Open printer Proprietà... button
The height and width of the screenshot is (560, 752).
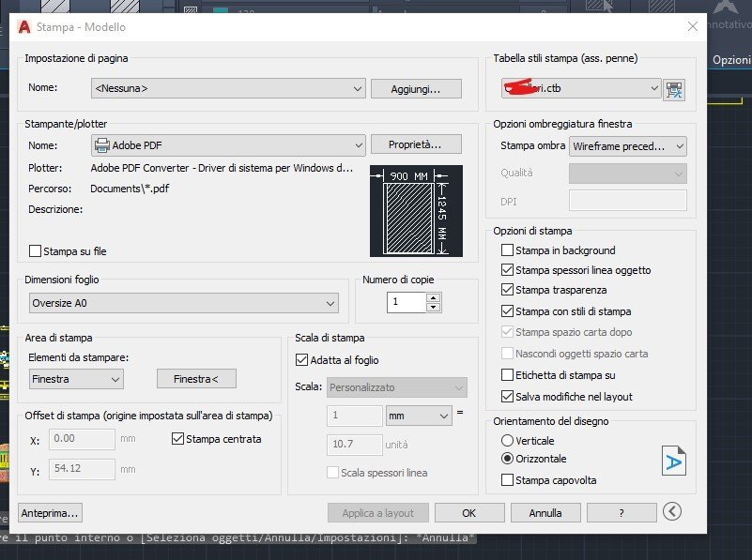coord(416,144)
